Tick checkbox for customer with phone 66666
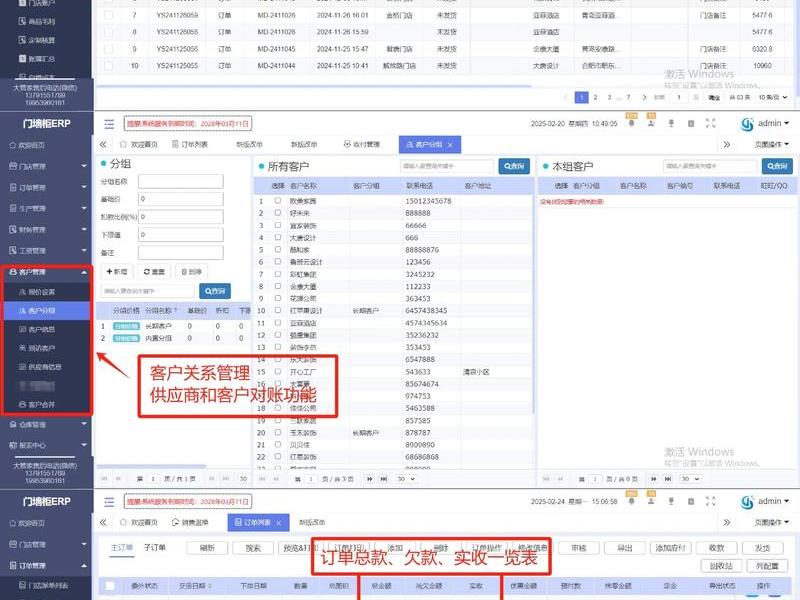800x600 pixels. tap(278, 225)
